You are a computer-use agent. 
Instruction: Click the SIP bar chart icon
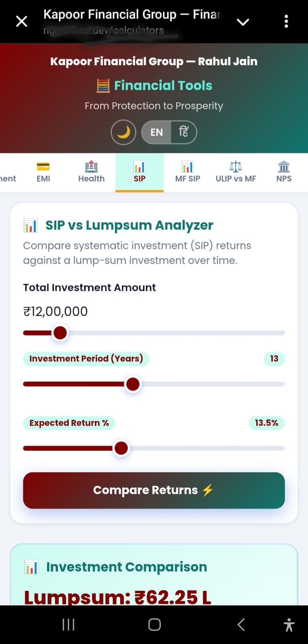[x=140, y=166]
